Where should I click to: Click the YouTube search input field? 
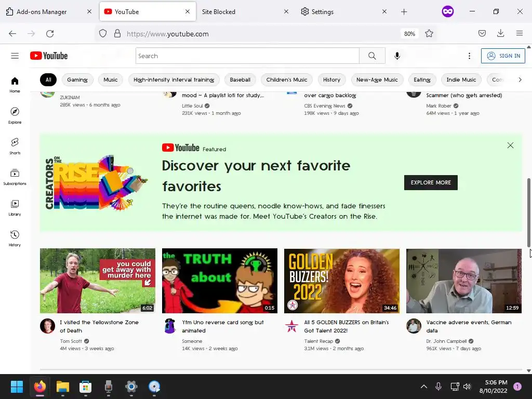pyautogui.click(x=247, y=56)
